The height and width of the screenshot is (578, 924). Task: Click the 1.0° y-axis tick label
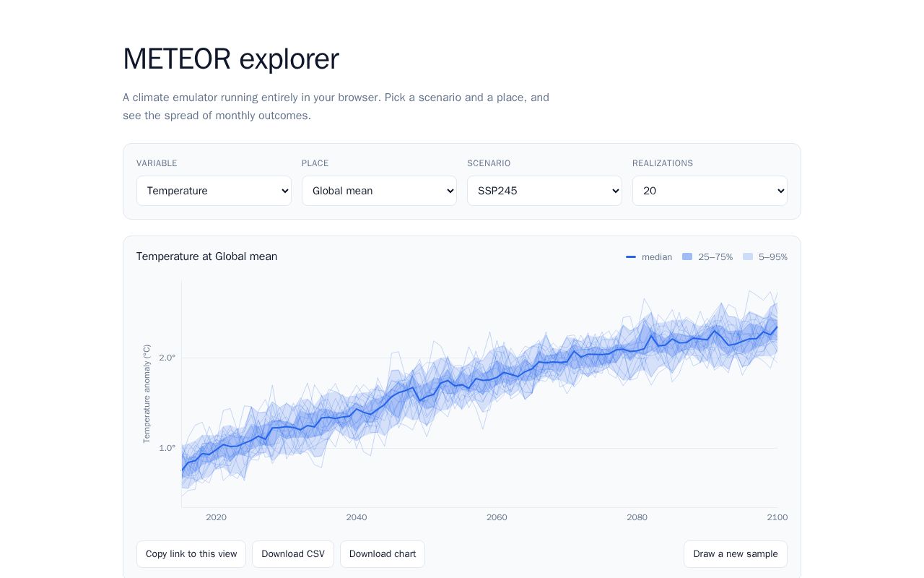click(167, 448)
